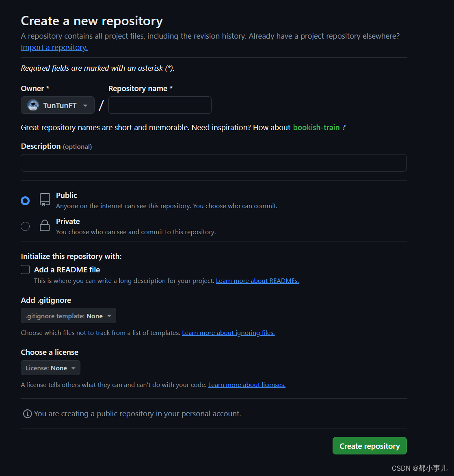
Task: Click the Add a README file label
Action: [67, 270]
